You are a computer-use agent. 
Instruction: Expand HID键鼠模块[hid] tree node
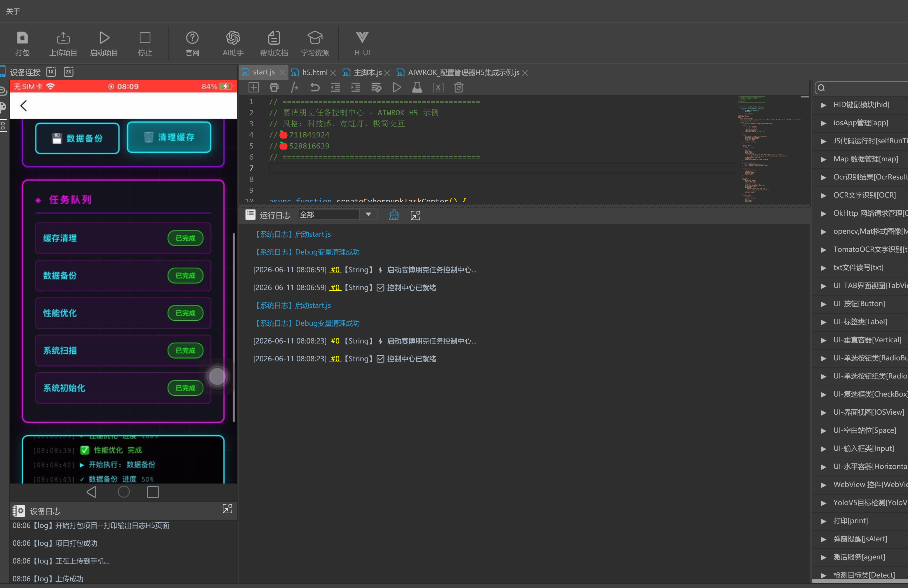tap(823, 105)
